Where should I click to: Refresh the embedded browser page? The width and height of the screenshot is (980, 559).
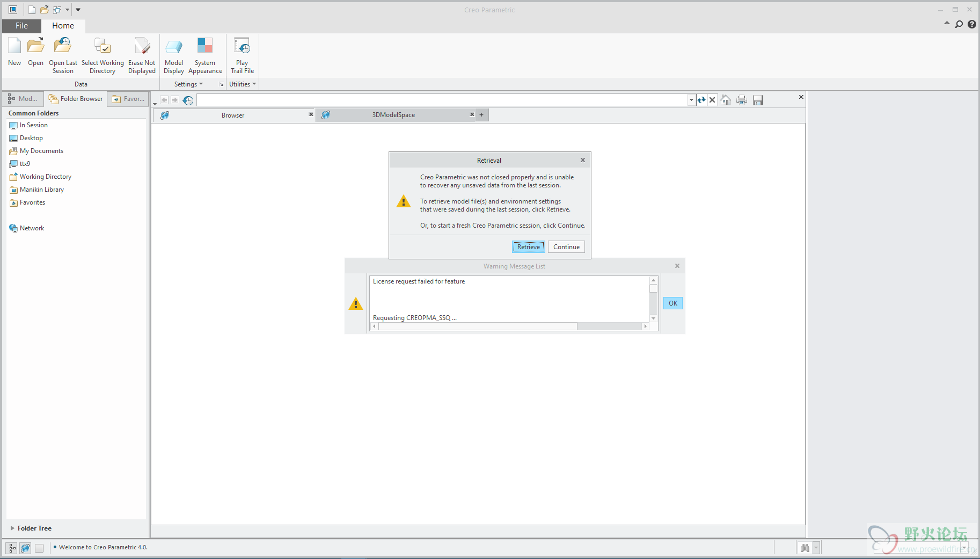pos(701,100)
